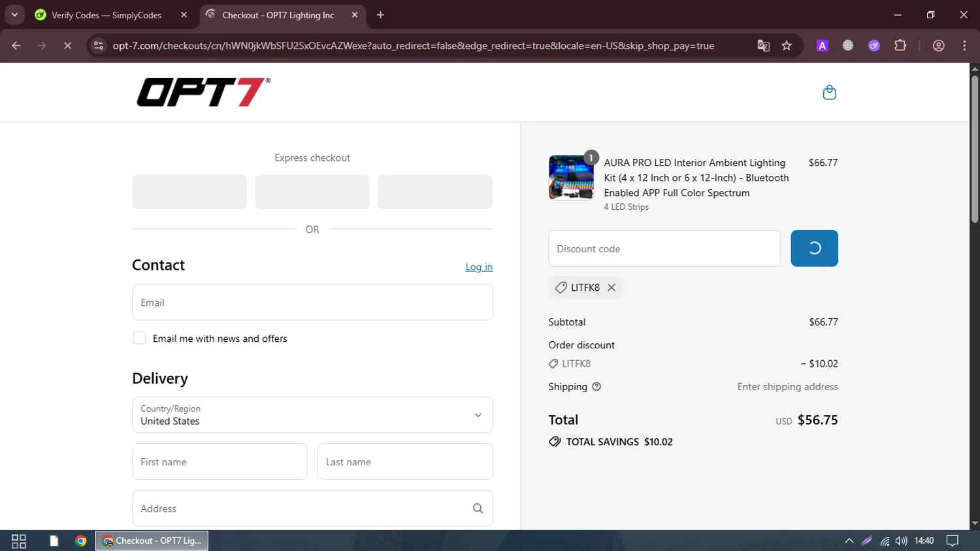The width and height of the screenshot is (980, 551).
Task: Open the globe browser extension
Action: coord(847,46)
